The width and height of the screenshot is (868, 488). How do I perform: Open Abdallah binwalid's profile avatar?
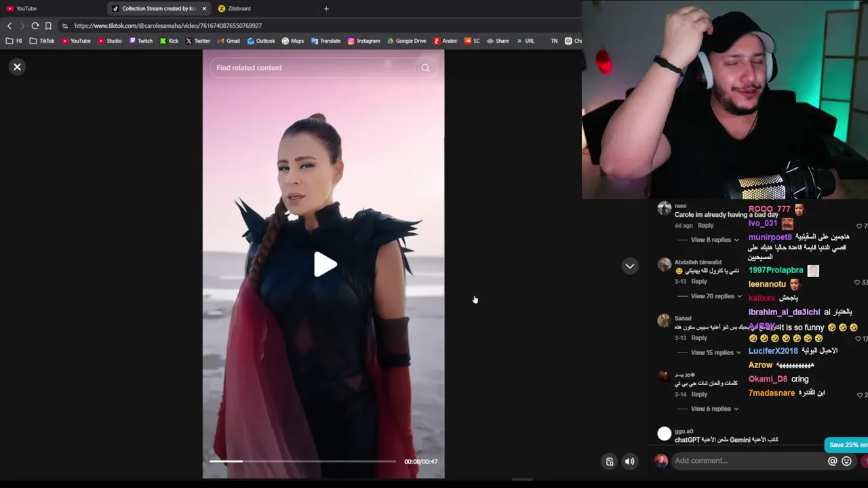tap(664, 265)
